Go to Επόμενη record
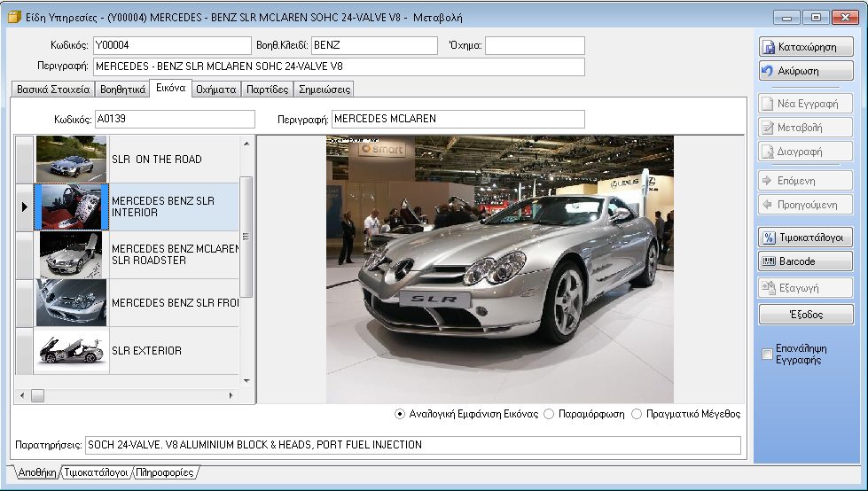This screenshot has width=868, height=491. [x=805, y=181]
